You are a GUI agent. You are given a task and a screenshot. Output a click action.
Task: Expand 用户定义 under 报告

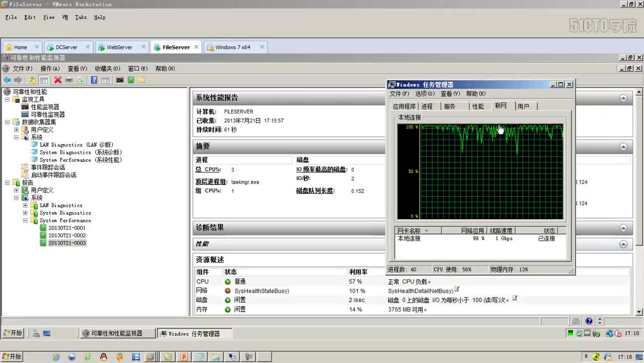[16, 190]
